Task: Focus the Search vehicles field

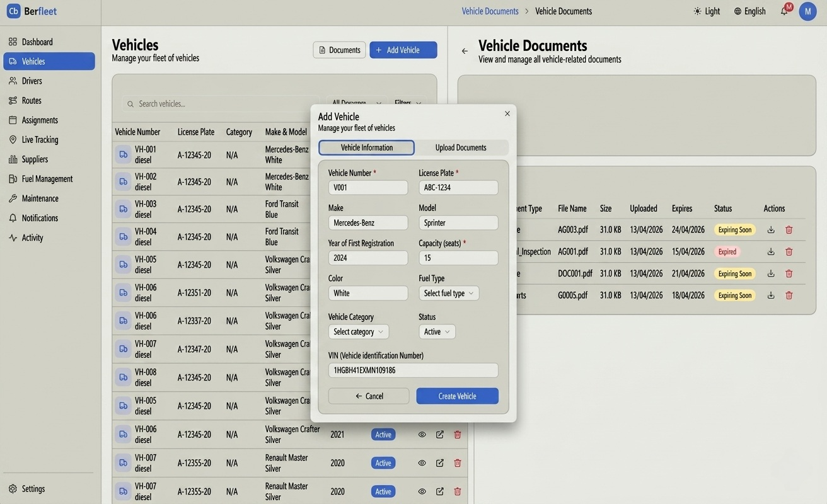Action: (x=221, y=103)
